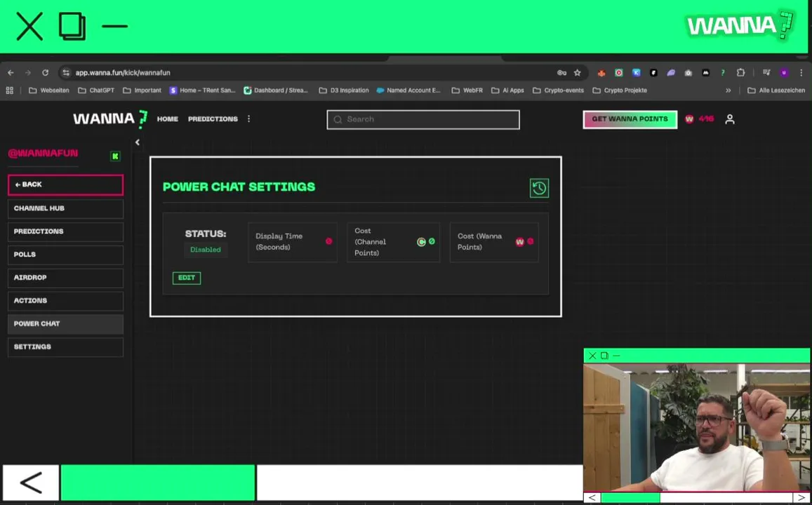Click the Back button in sidebar

click(x=66, y=184)
